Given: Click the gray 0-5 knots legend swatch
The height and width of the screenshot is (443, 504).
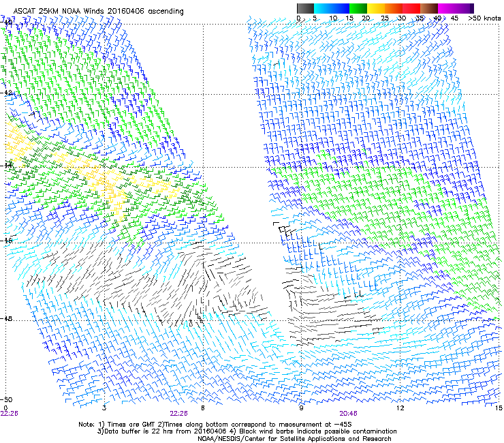Looking at the screenshot, I should pos(305,8).
